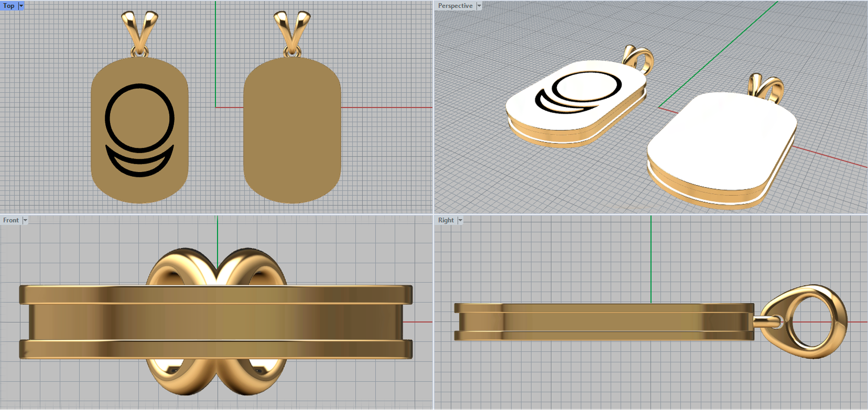
Task: Click the Top viewport title label
Action: [x=9, y=5]
